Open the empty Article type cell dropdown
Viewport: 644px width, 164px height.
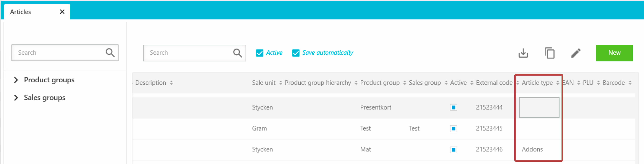coord(539,107)
